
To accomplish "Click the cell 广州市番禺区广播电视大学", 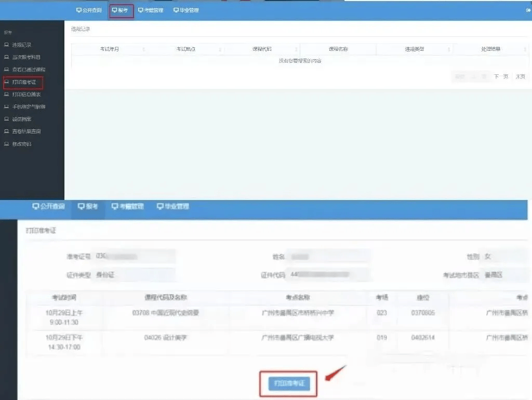I will [298, 338].
